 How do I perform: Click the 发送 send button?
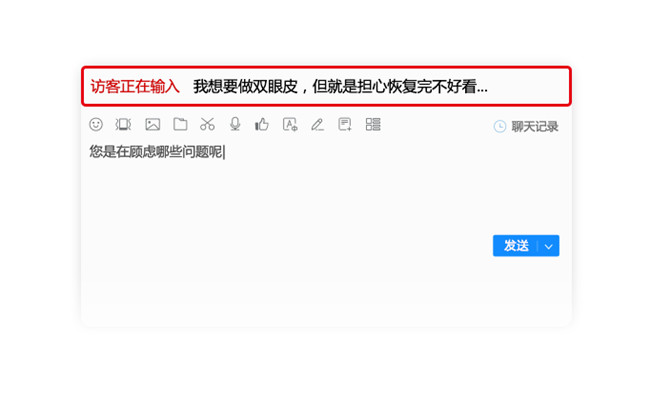click(516, 245)
